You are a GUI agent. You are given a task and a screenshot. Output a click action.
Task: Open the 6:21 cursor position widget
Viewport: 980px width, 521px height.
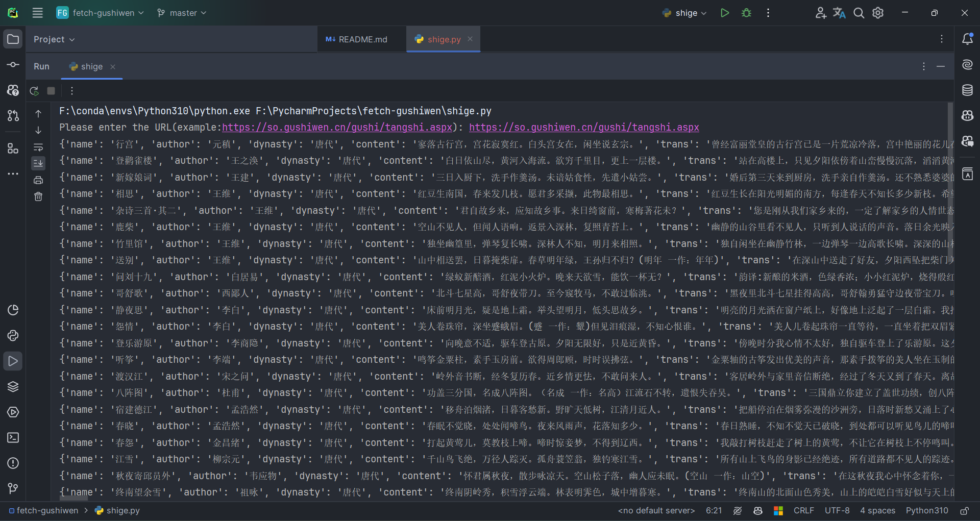click(714, 510)
